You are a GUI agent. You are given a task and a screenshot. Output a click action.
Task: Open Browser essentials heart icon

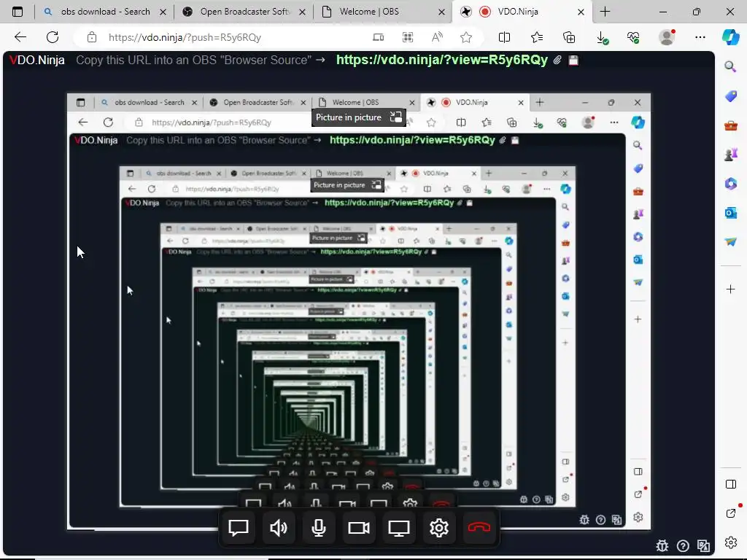[x=633, y=37]
